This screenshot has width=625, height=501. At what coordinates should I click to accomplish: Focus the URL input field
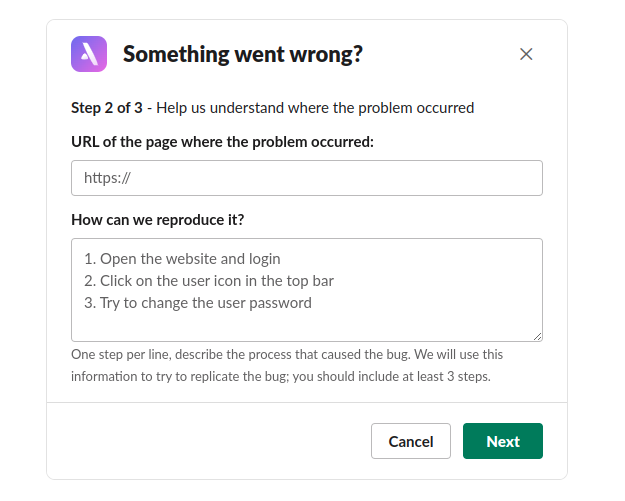pos(306,178)
